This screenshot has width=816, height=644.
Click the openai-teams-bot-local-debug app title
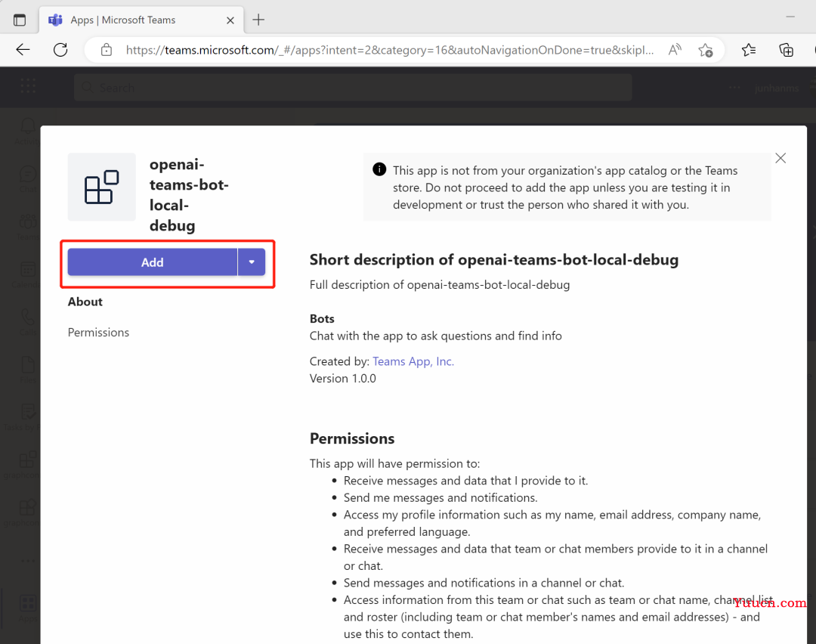tap(189, 195)
